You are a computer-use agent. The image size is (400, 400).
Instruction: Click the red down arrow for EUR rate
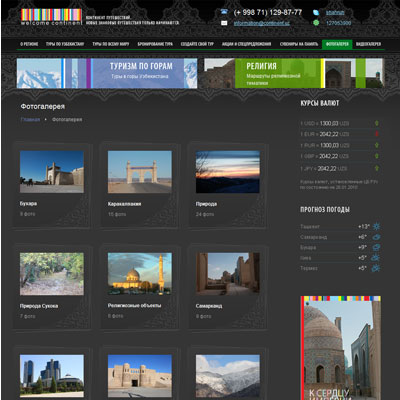377,134
